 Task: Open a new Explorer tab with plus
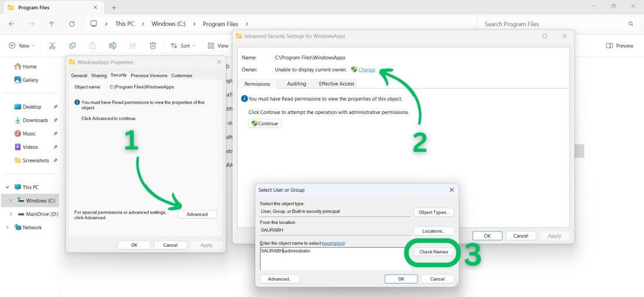point(114,8)
